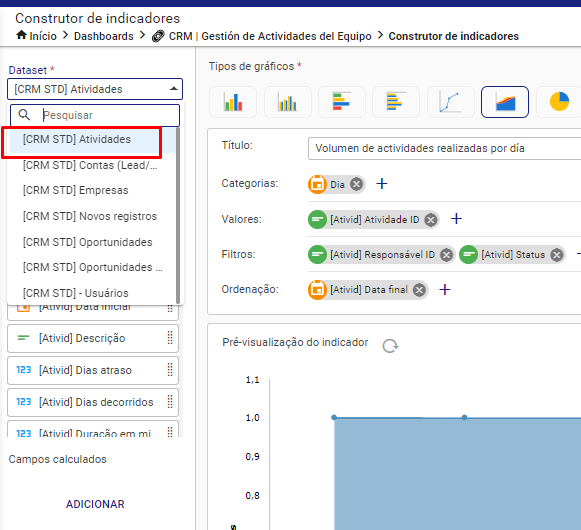Click the [Ativid] Atividade ID chip label
581x530 pixels.
click(x=375, y=220)
